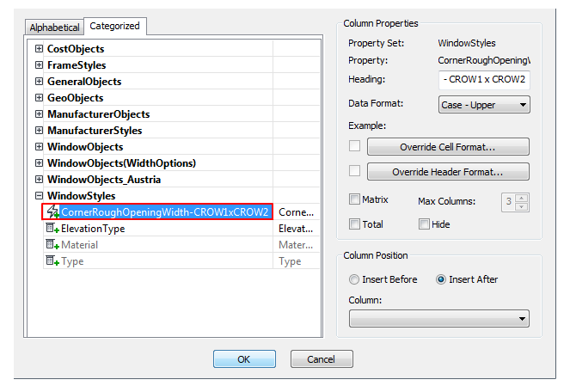Click the Material property icon
The image size is (570, 392).
(x=52, y=245)
